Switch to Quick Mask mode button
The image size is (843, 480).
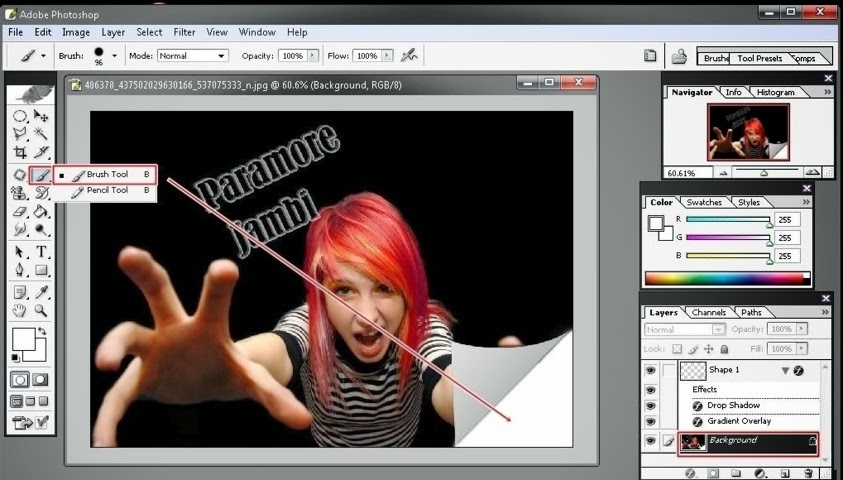coord(40,380)
